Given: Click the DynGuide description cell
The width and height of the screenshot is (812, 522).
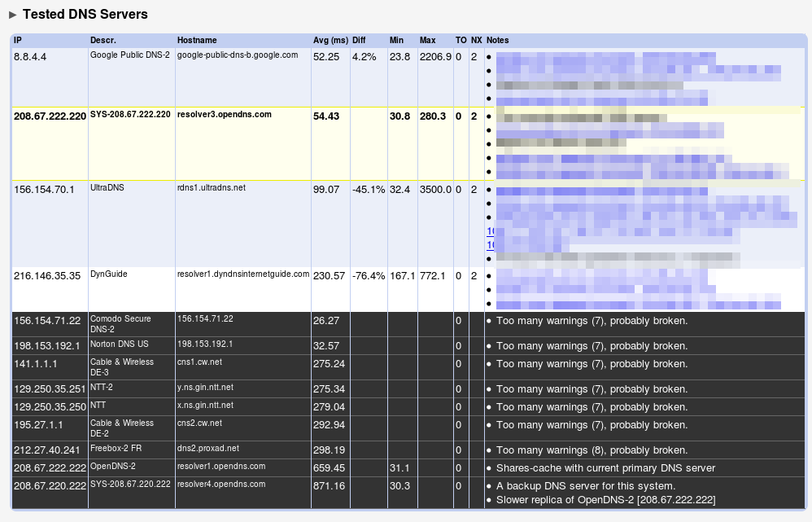Looking at the screenshot, I should tap(108, 274).
